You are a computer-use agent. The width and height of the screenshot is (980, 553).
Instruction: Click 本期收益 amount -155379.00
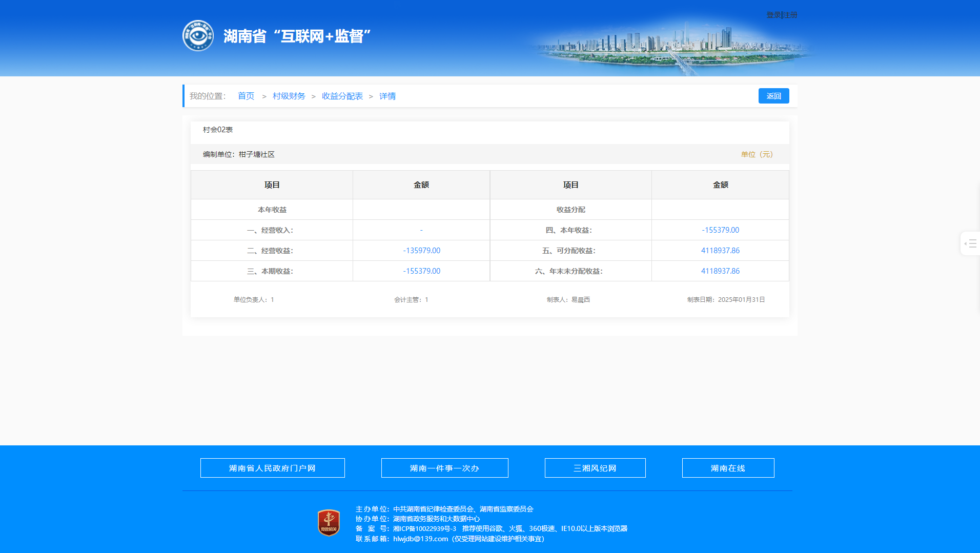(x=421, y=271)
